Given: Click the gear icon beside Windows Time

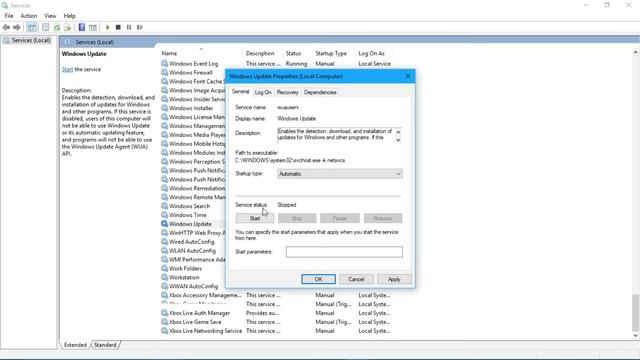Looking at the screenshot, I should coord(164,215).
